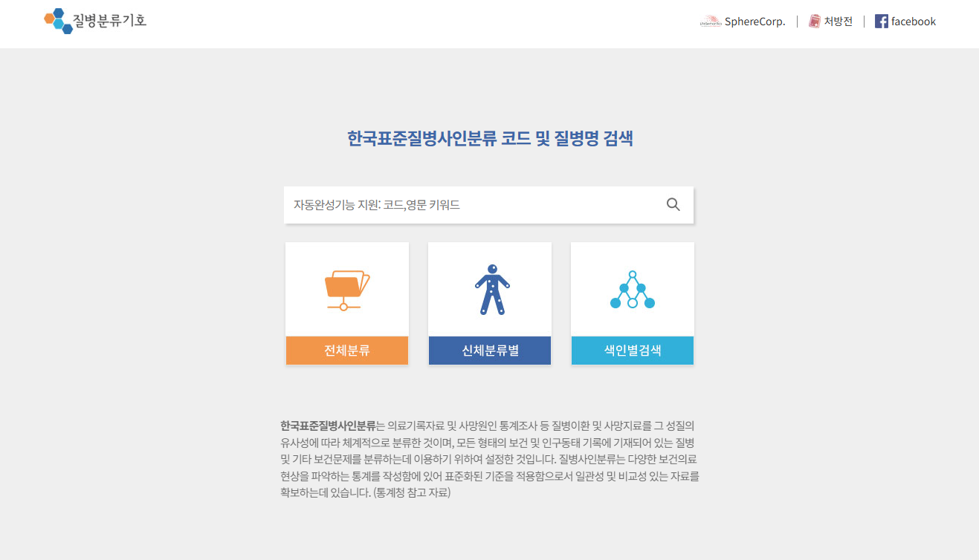
Task: Click the human body icon on 신체분류별 card
Action: pos(489,288)
